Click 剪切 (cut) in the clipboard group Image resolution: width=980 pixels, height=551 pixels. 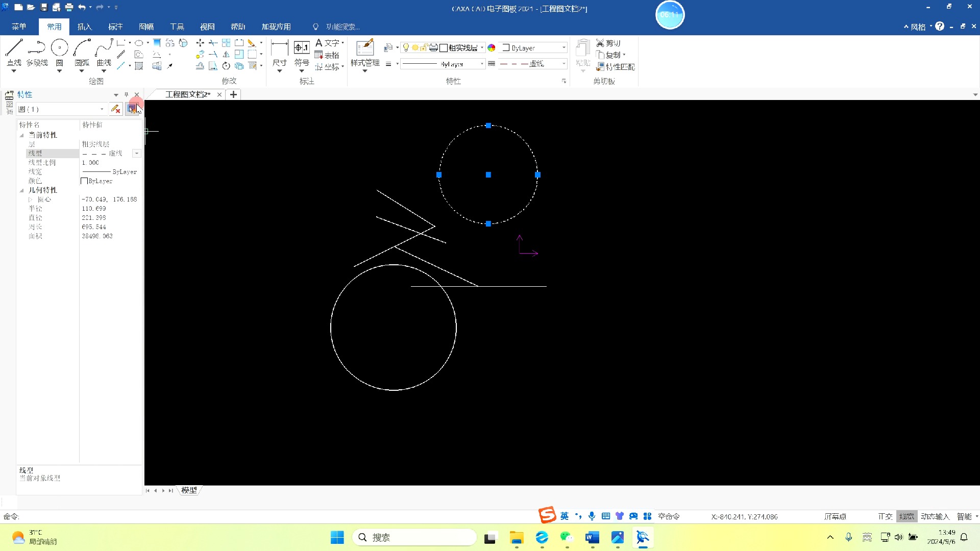[608, 43]
